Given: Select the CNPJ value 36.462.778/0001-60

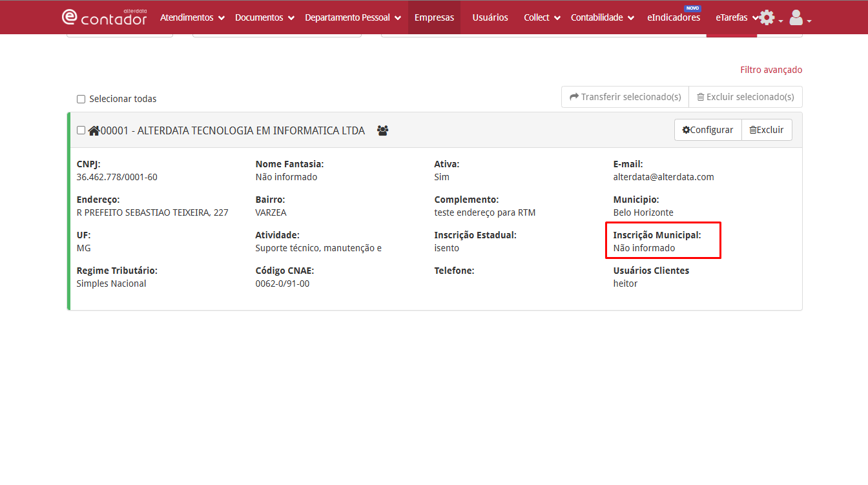Looking at the screenshot, I should [x=117, y=177].
